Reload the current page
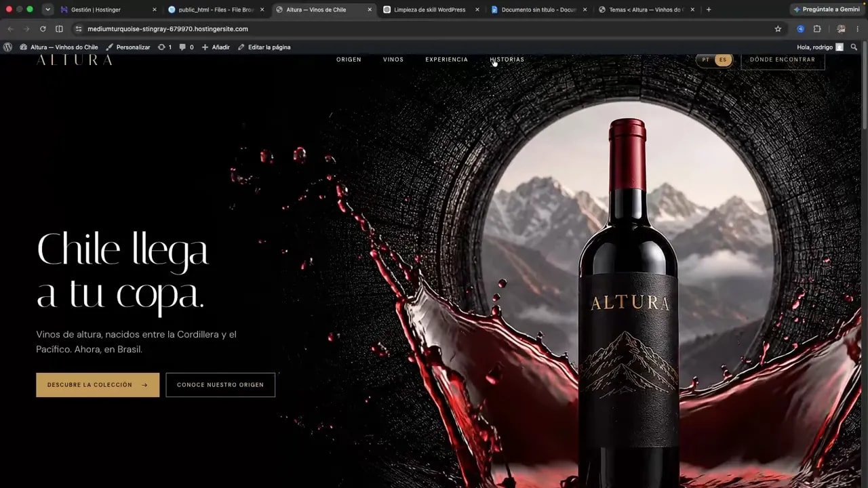The height and width of the screenshot is (488, 868). point(43,29)
